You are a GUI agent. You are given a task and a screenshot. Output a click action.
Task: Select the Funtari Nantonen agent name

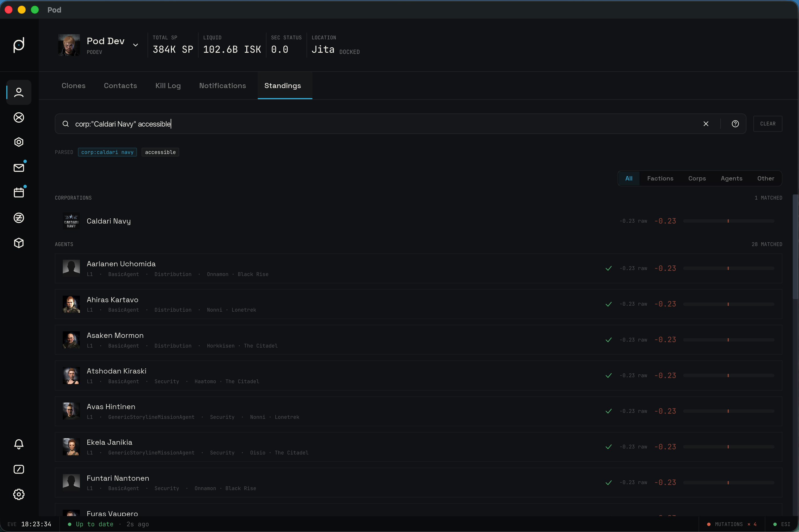[118, 478]
